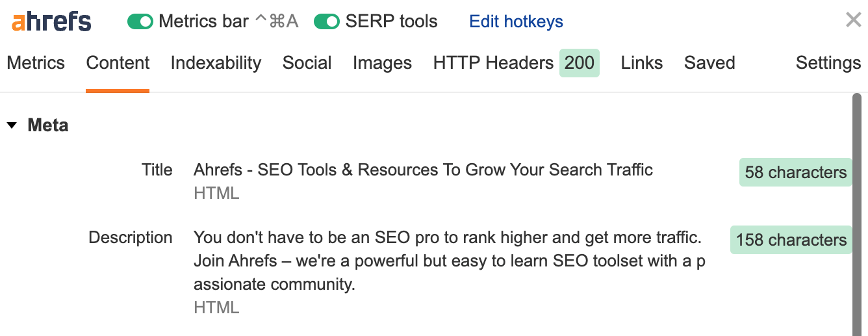The width and height of the screenshot is (868, 336).
Task: Disable the SERP tools switch
Action: click(327, 22)
